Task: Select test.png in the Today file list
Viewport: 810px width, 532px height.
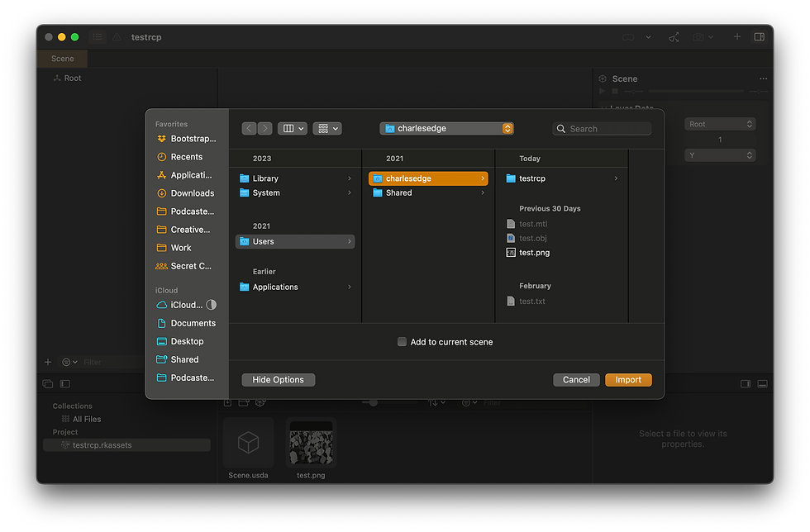Action: point(535,253)
